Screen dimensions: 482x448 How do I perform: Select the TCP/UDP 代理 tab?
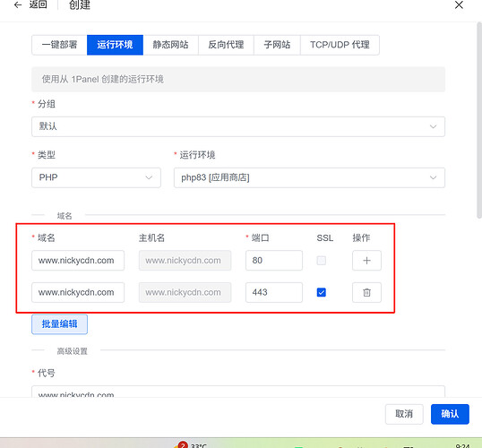[340, 45]
